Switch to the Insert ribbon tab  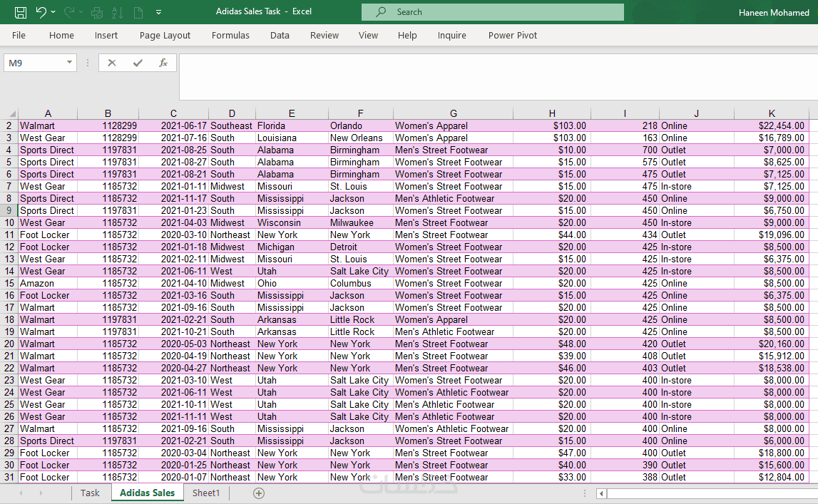[x=106, y=36]
